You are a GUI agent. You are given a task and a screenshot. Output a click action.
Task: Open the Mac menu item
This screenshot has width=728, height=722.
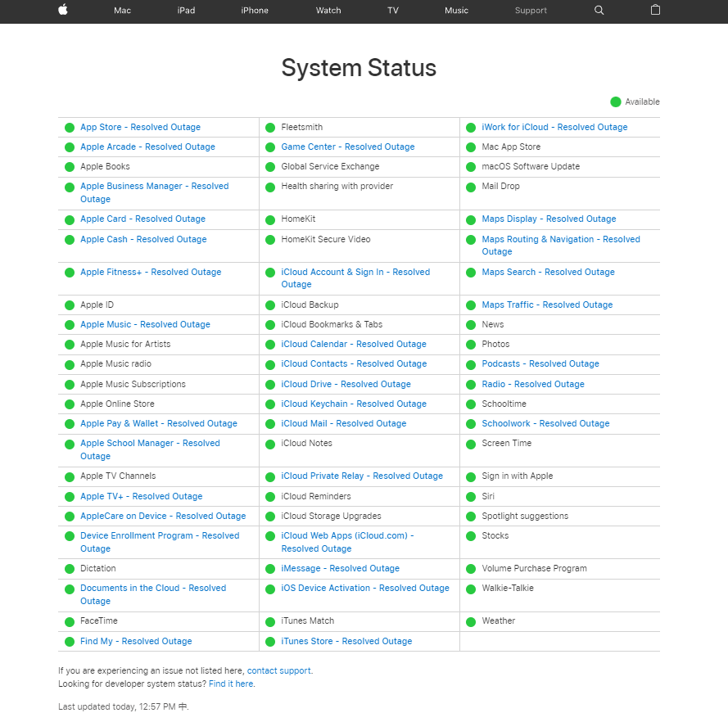[x=123, y=10]
